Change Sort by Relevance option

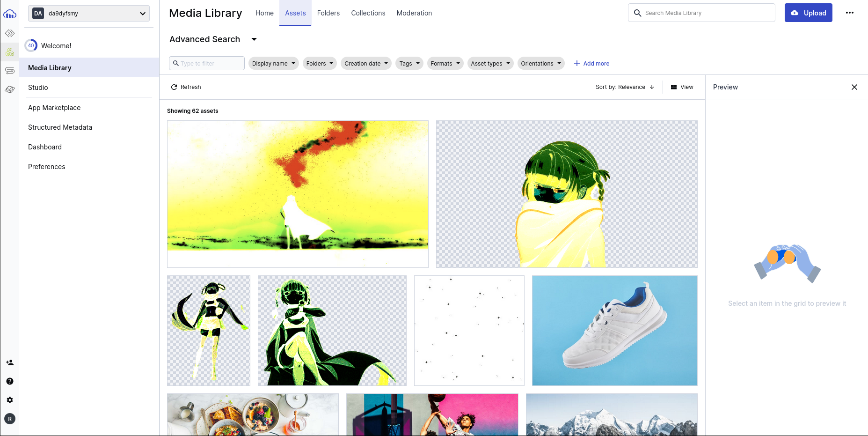point(625,87)
